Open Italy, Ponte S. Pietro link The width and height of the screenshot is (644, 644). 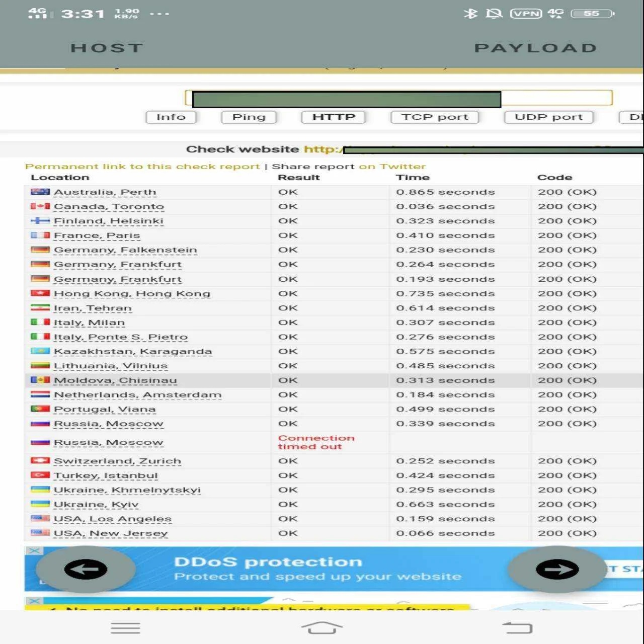tap(121, 337)
